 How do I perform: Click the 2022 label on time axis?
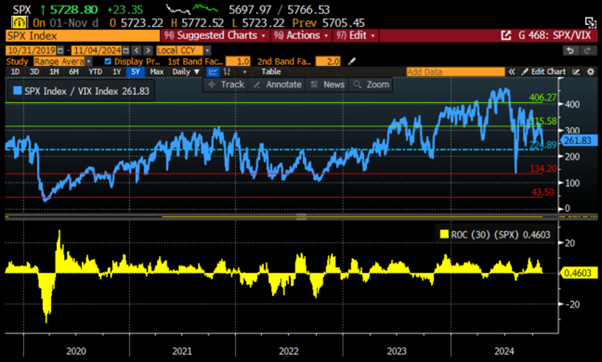tap(288, 351)
